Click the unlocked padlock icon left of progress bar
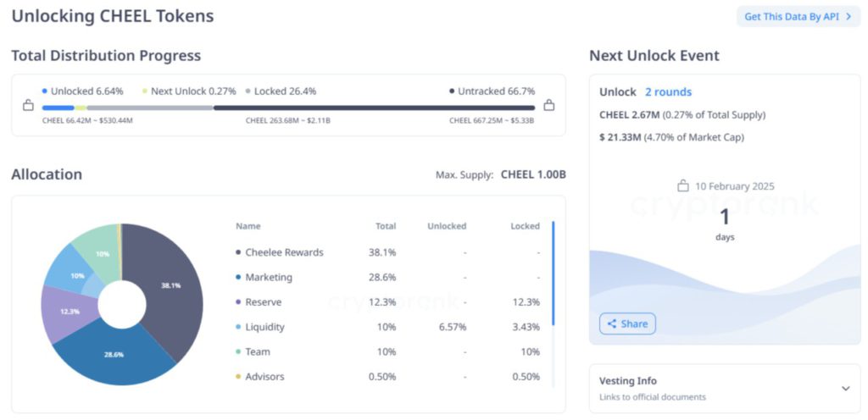 pos(28,106)
